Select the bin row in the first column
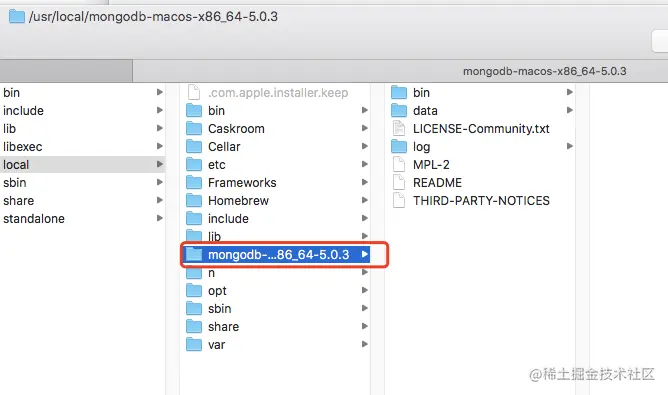The height and width of the screenshot is (395, 668). tap(83, 92)
